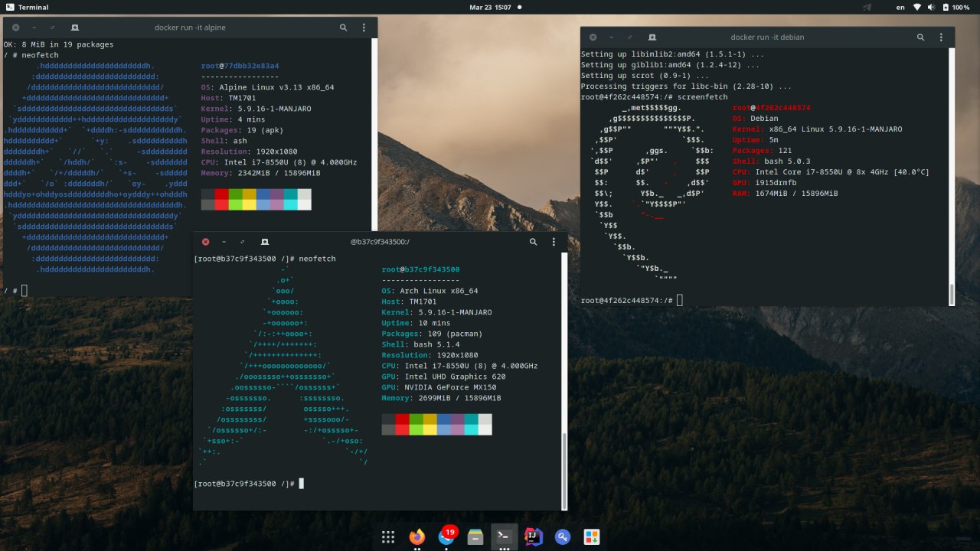
Task: Click the '@b37c9f343500:/' window title
Action: pyautogui.click(x=380, y=242)
